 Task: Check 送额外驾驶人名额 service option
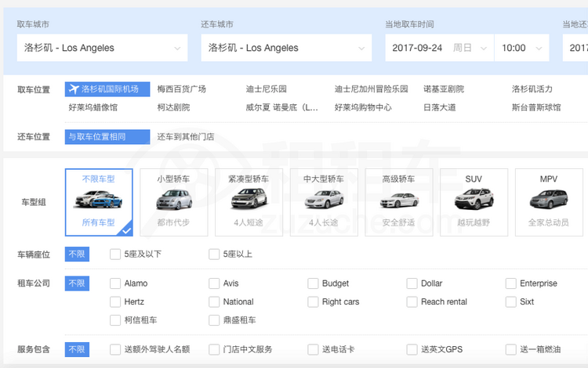click(x=115, y=350)
